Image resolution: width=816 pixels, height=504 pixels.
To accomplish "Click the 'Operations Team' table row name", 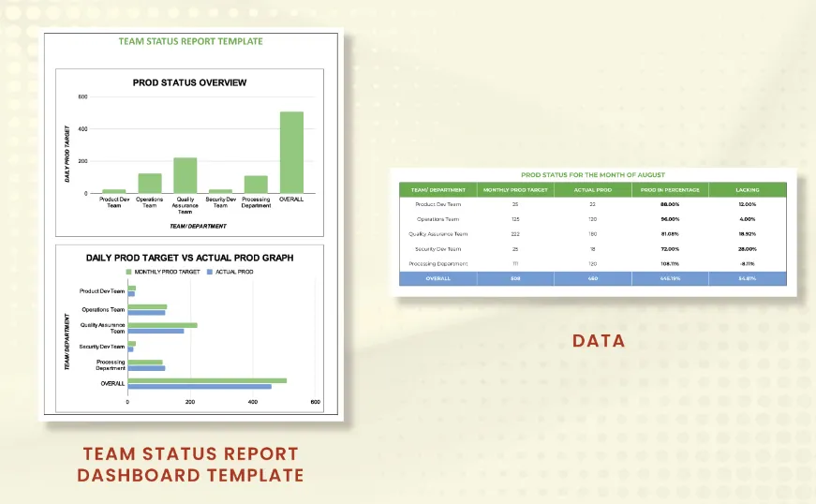I will [x=438, y=219].
